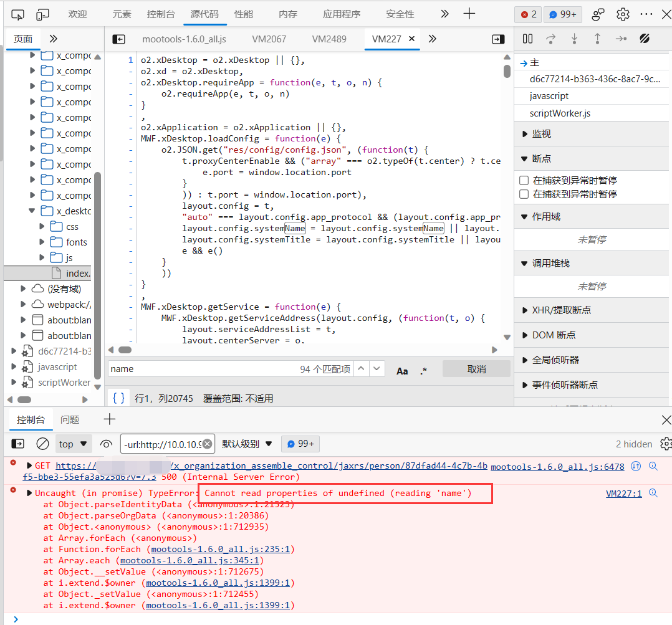Click the 取消 button in search bar
The image size is (672, 625).
pyautogui.click(x=476, y=369)
